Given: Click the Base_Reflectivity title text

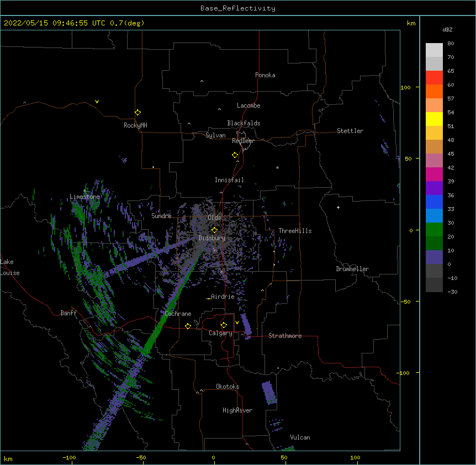Looking at the screenshot, I should tap(238, 8).
